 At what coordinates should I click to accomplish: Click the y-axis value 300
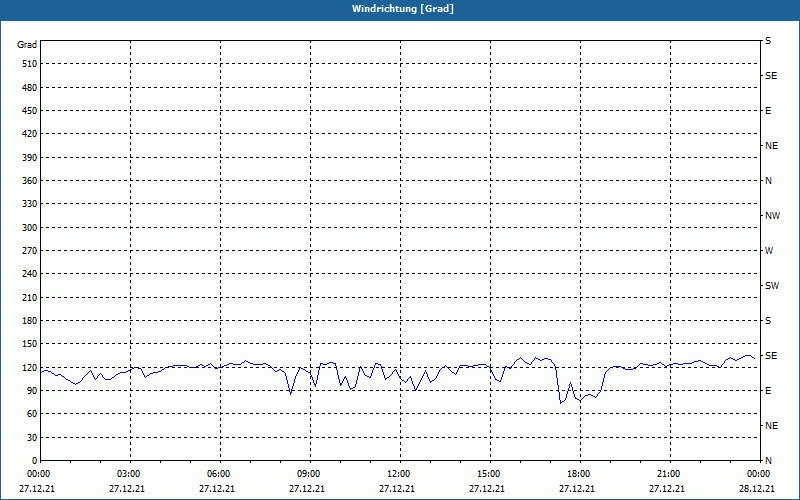pyautogui.click(x=30, y=228)
